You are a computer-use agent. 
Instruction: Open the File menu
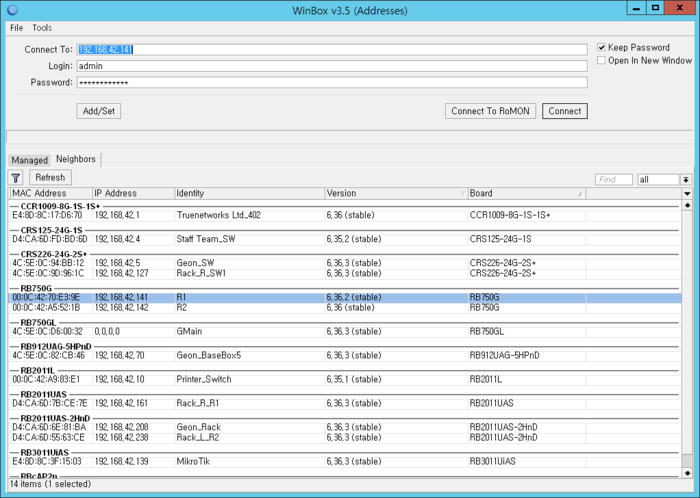click(17, 28)
